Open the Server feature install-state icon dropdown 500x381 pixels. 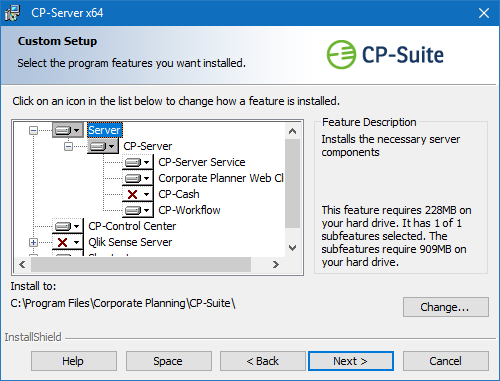click(x=68, y=130)
